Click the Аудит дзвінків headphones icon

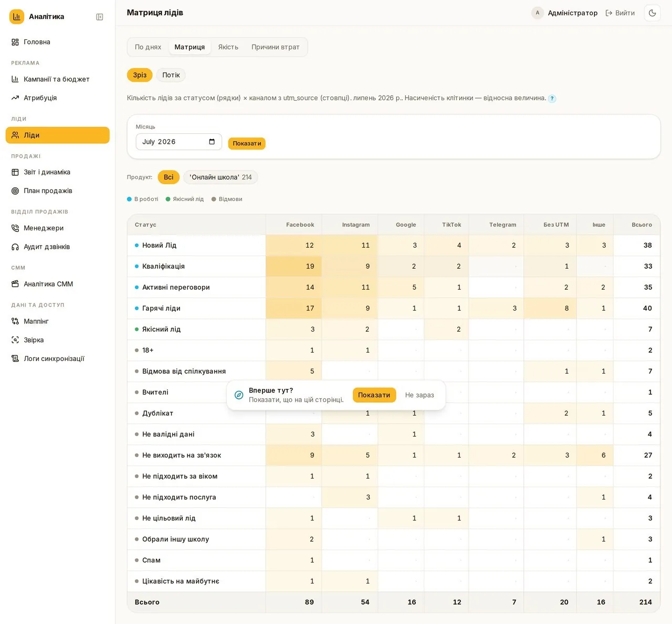[15, 247]
